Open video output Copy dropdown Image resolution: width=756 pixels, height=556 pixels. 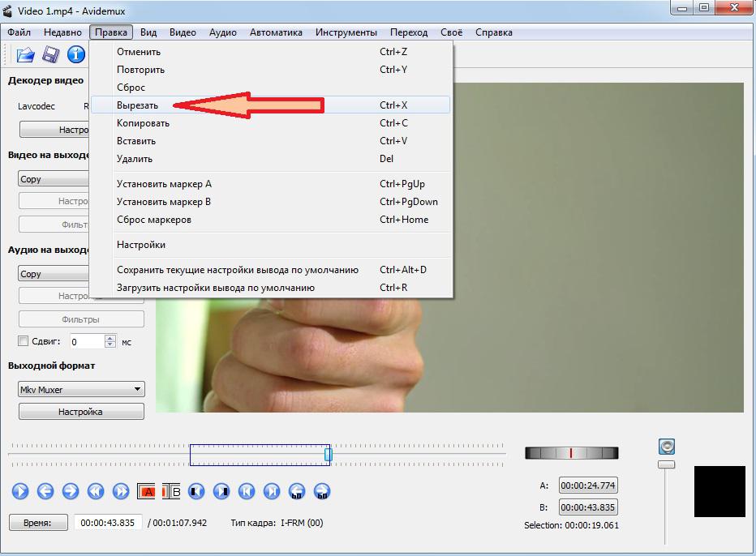(x=53, y=179)
